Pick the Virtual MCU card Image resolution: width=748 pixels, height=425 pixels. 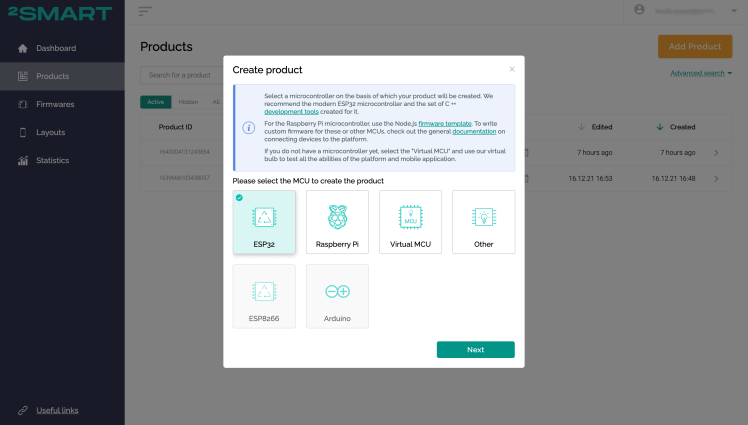click(x=410, y=222)
